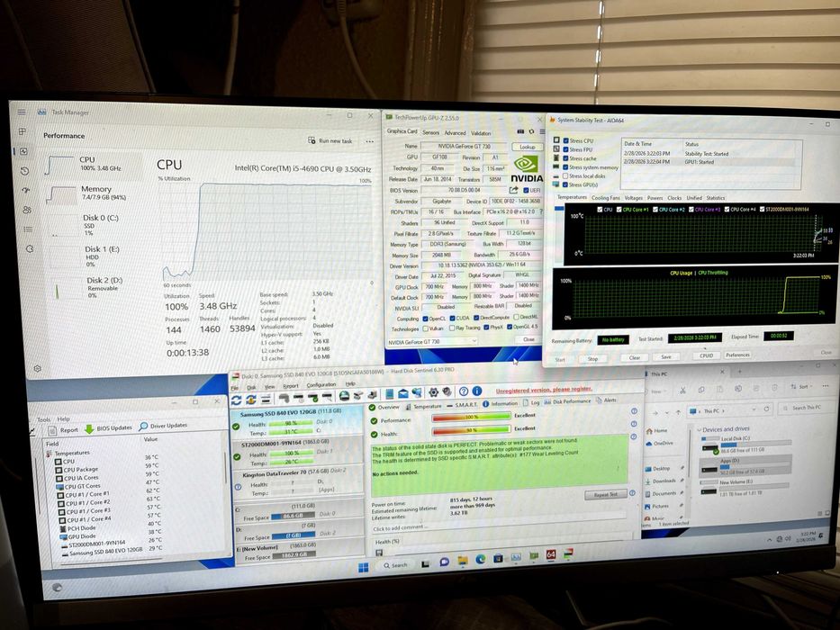Click Save button in AIDA64 stability test
Screen dimensions: 840x630
tap(666, 356)
